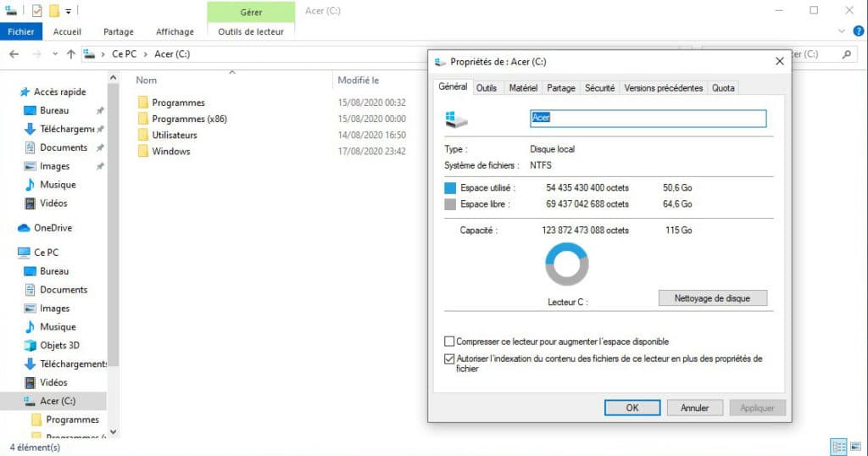Image resolution: width=868 pixels, height=456 pixels.
Task: Go up one folder level arrow
Action: click(x=71, y=53)
